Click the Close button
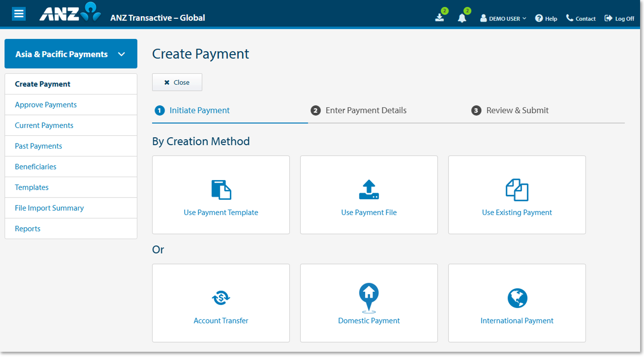The height and width of the screenshot is (357, 644). 177,82
